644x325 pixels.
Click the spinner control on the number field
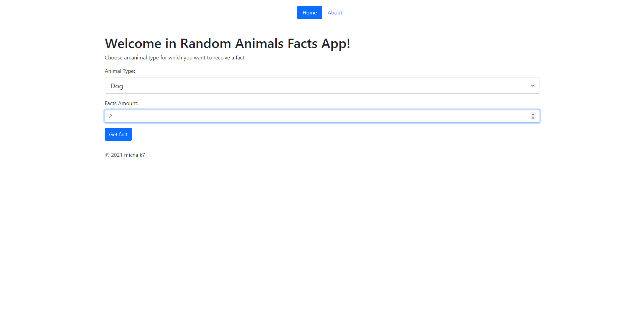click(533, 116)
